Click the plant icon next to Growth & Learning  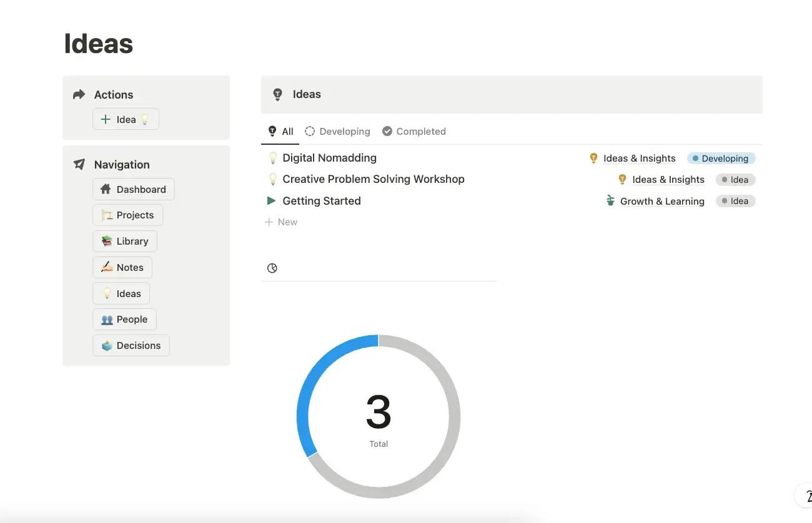point(610,200)
